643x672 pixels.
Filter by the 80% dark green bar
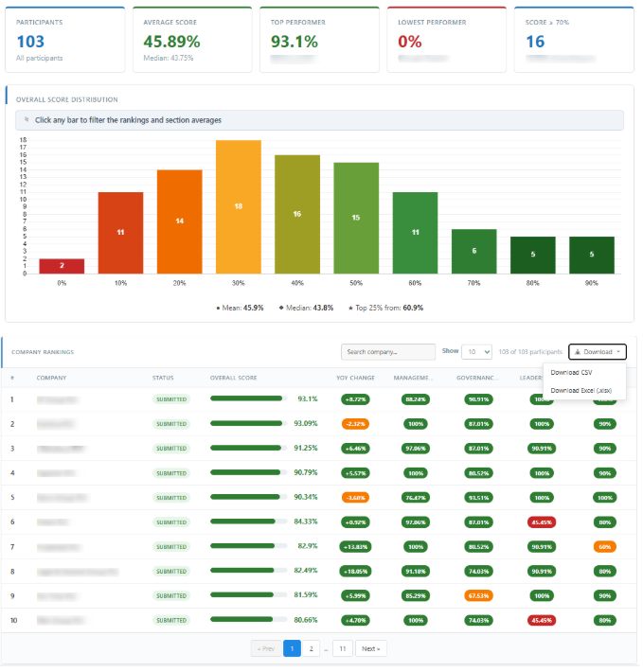tap(533, 255)
